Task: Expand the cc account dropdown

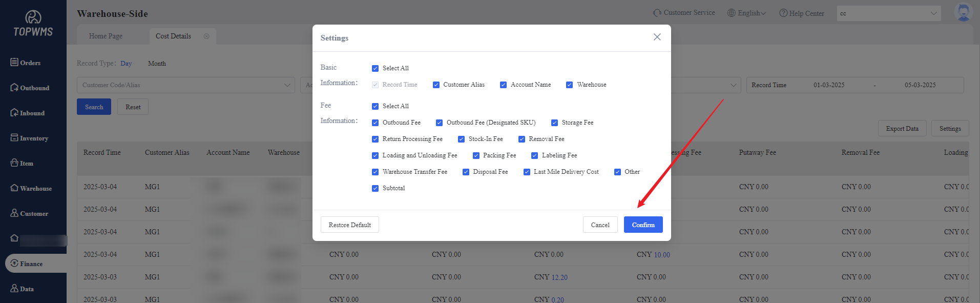Action: (x=888, y=13)
